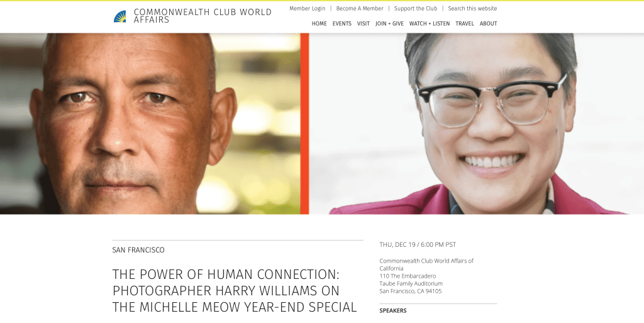Click the smiling woman with glasses photo

tap(477, 123)
